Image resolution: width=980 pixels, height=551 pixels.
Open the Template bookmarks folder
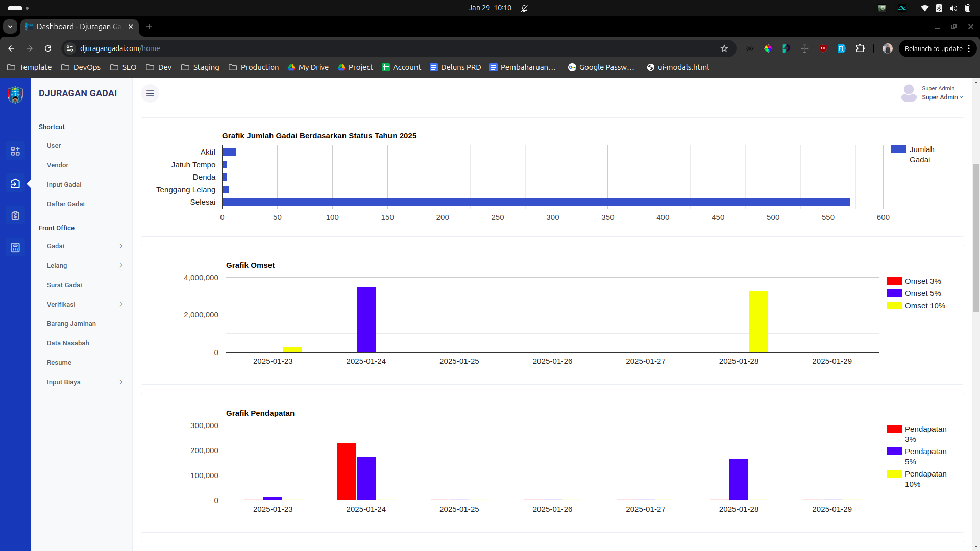click(30, 67)
